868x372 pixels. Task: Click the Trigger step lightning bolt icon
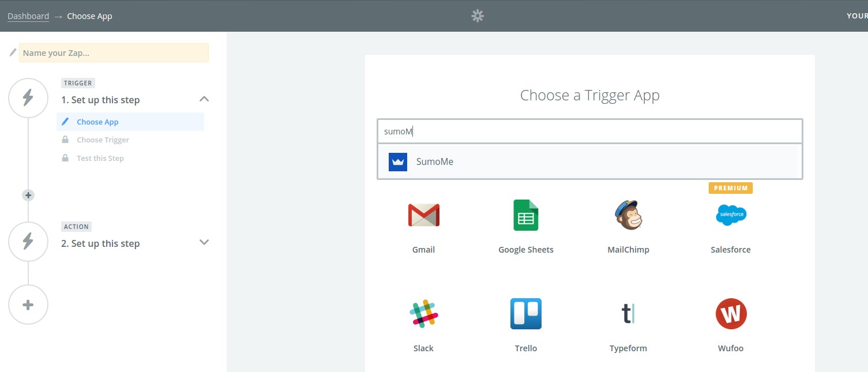tap(28, 98)
